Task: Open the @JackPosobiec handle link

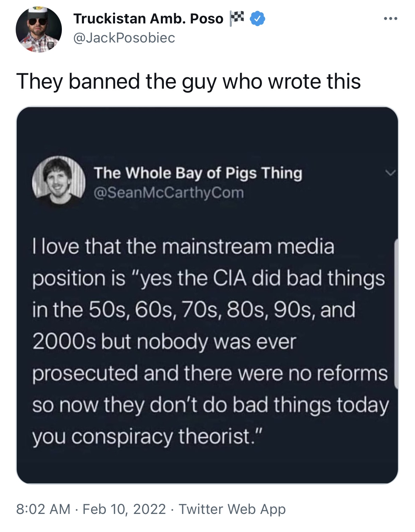Action: coord(124,38)
